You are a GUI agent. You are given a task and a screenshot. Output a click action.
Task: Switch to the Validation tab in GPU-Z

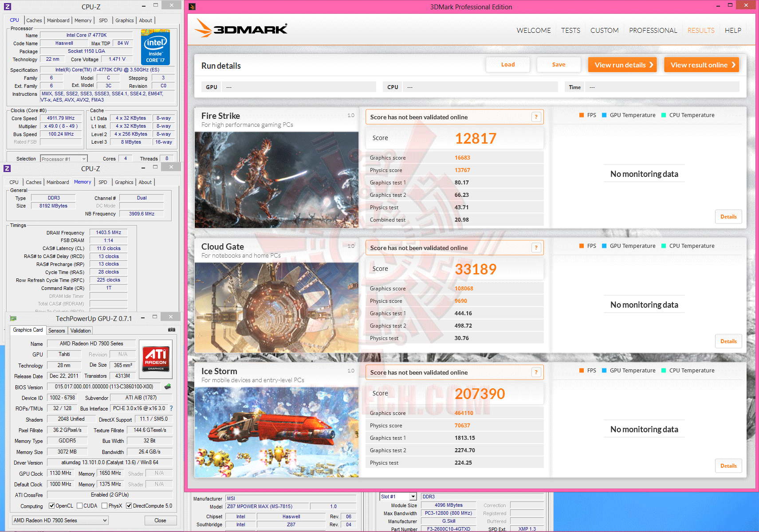[x=80, y=331]
